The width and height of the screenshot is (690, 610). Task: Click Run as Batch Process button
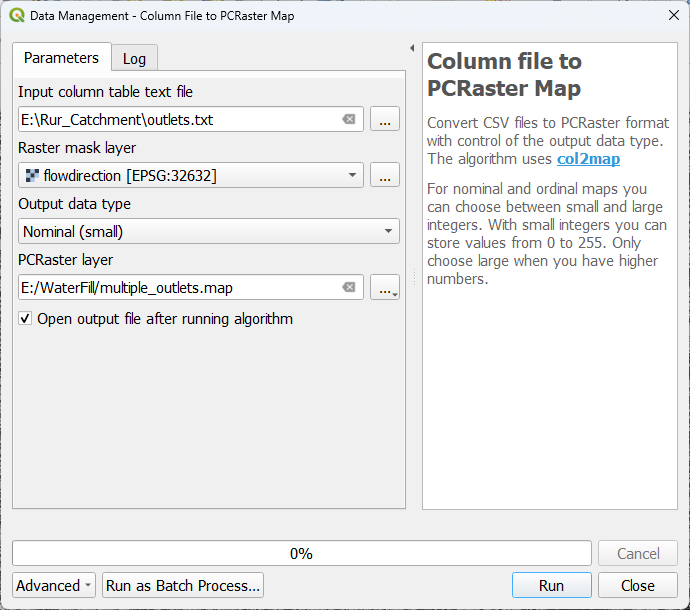tap(183, 586)
